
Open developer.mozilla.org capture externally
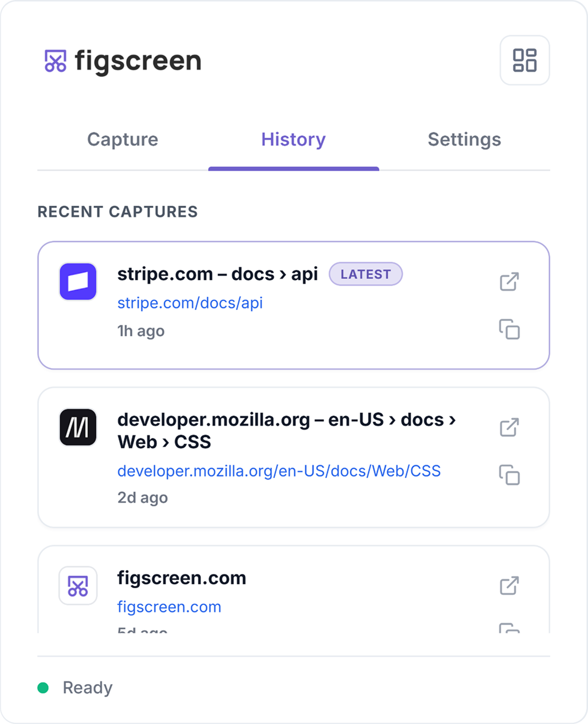[x=509, y=427]
